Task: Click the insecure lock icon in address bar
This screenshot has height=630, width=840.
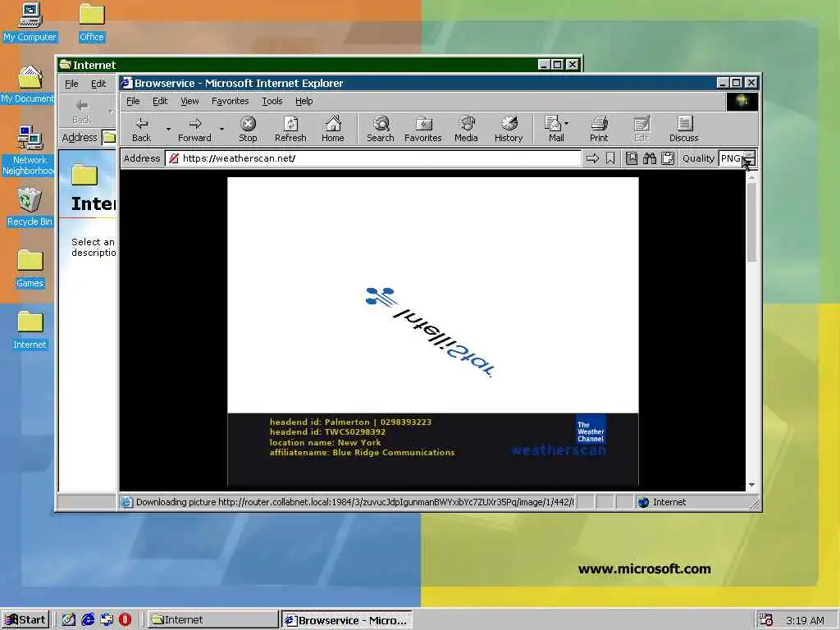Action: [x=174, y=158]
